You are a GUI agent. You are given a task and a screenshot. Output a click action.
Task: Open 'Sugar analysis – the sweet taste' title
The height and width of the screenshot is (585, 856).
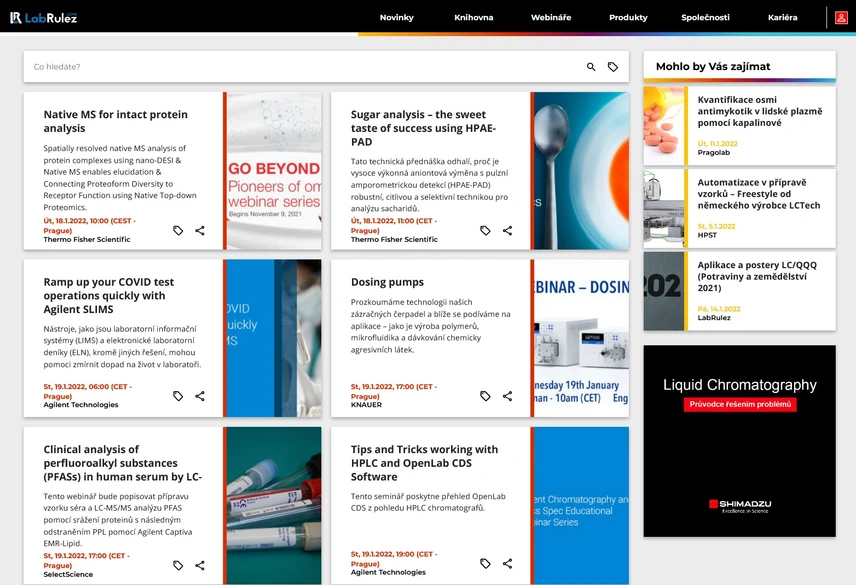point(423,128)
